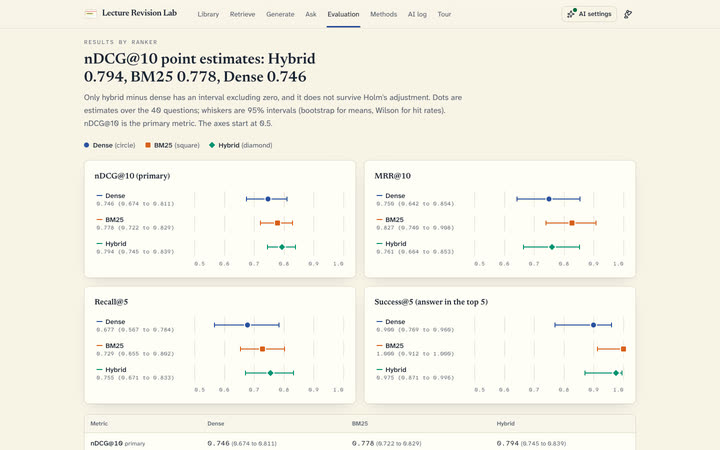Click Hybrid diamond point in nDCG@10 chart
The image size is (720, 450).
282,247
